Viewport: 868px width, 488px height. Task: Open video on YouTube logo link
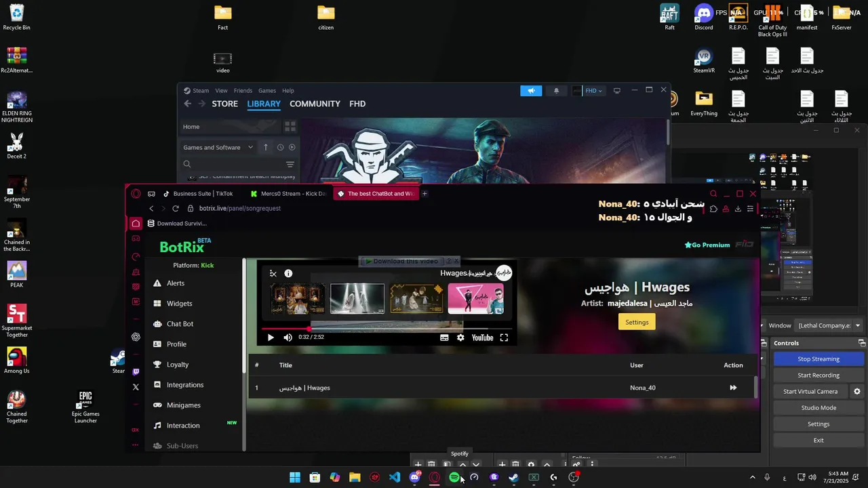pos(482,338)
